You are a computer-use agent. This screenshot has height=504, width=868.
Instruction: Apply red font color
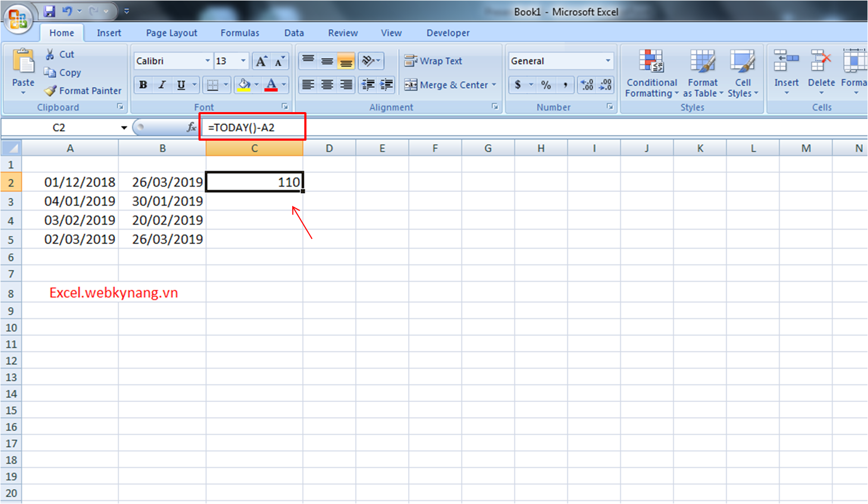tap(271, 85)
